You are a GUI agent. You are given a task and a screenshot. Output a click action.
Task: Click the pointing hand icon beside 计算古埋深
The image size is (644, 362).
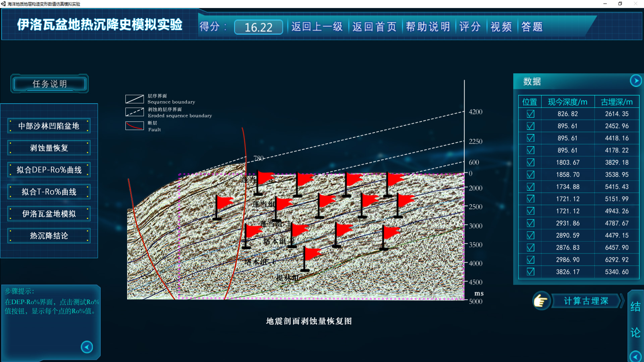pyautogui.click(x=541, y=301)
